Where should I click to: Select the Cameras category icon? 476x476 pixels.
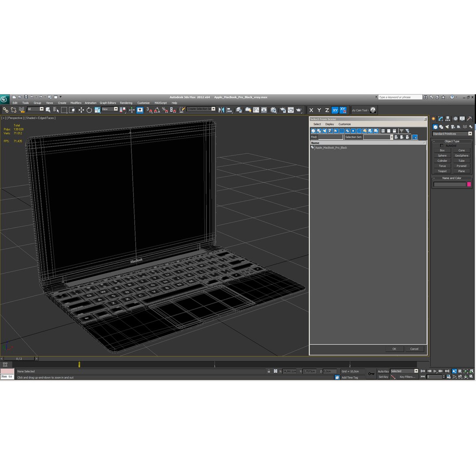pyautogui.click(x=453, y=127)
